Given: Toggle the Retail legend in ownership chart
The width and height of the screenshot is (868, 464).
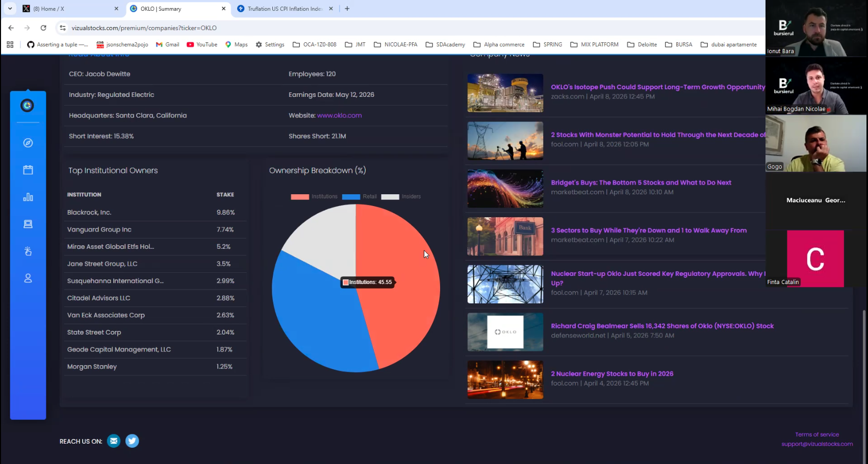Looking at the screenshot, I should coord(360,197).
